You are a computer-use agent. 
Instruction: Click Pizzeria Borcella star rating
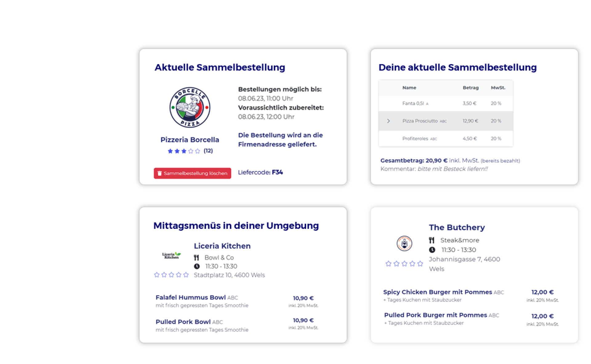pyautogui.click(x=184, y=151)
